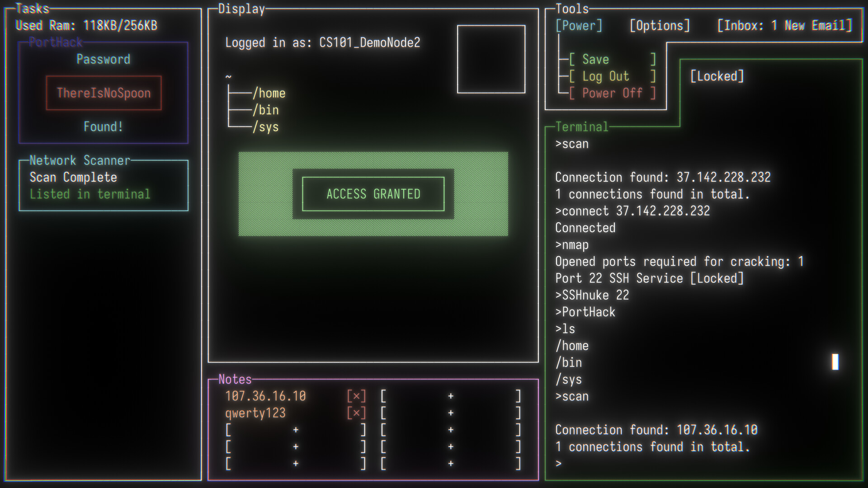
Task: Click an empty note slot in Notes
Action: [x=296, y=430]
